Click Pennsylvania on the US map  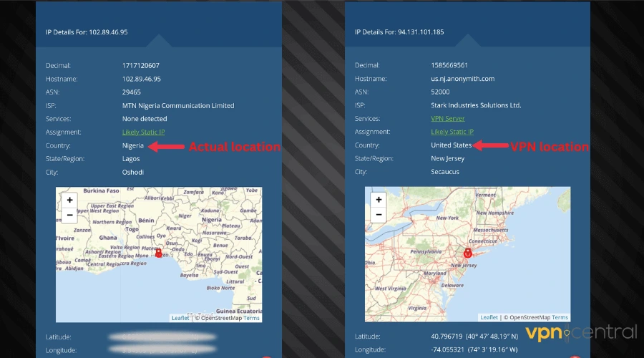426,251
